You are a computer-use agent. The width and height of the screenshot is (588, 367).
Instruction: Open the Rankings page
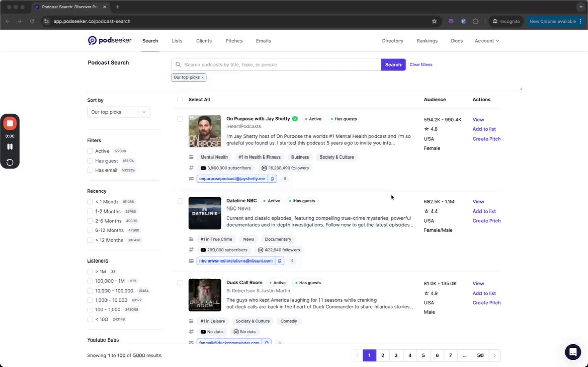[427, 41]
